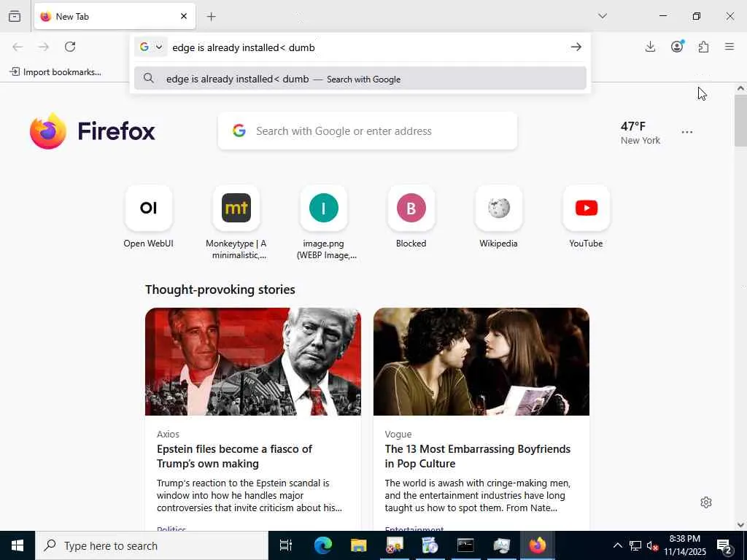Click the Vogue source label

(398, 435)
